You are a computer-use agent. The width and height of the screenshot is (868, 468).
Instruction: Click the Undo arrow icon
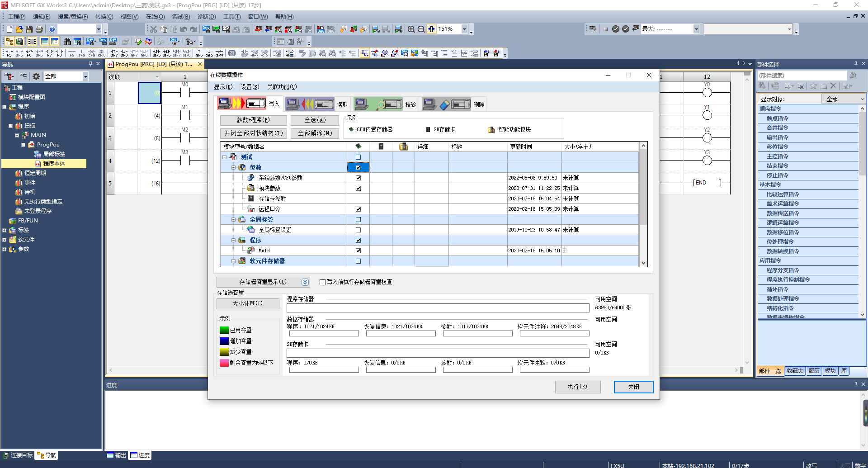coord(184,29)
